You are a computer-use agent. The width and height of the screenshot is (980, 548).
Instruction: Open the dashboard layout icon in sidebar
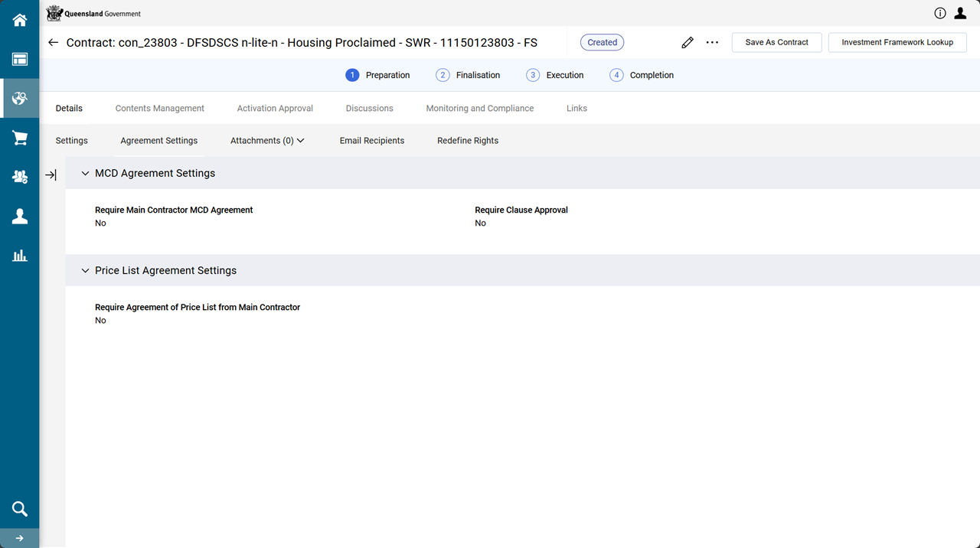point(19,60)
